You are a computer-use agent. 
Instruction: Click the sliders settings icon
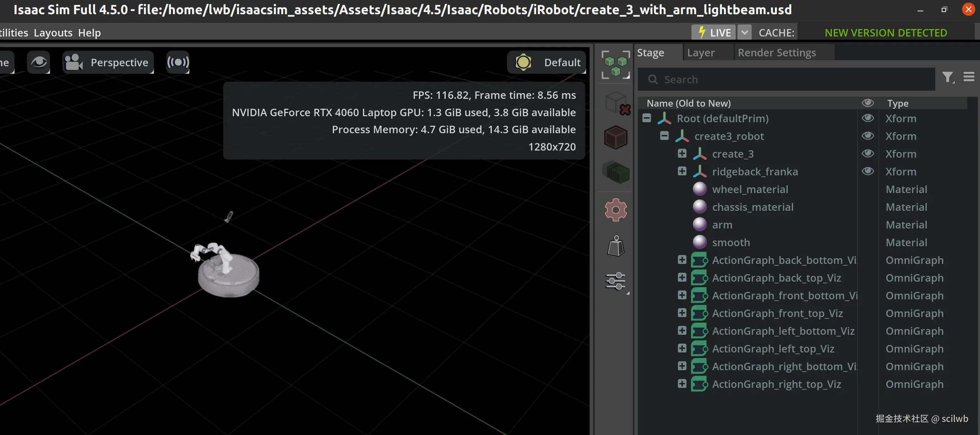tap(615, 281)
